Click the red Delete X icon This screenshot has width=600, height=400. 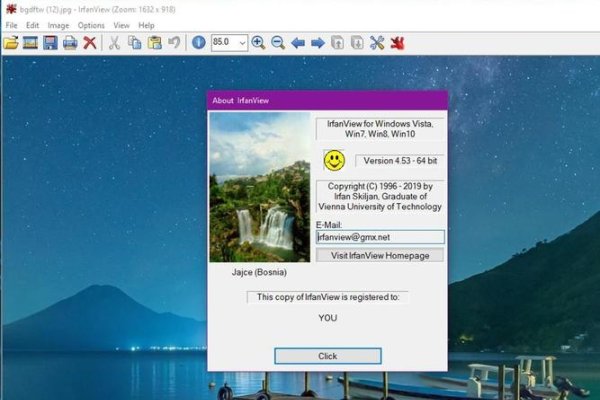pos(90,43)
